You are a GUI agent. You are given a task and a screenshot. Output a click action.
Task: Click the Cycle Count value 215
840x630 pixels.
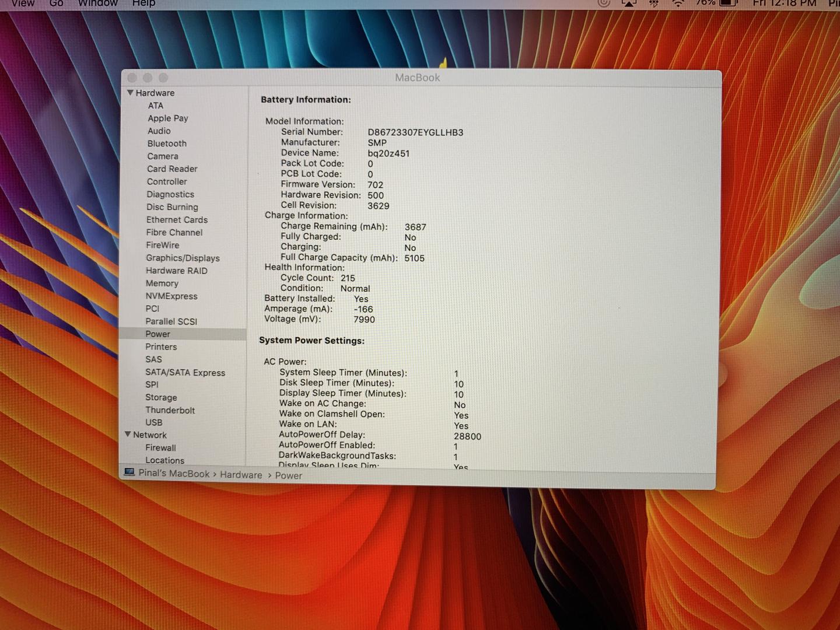[348, 278]
